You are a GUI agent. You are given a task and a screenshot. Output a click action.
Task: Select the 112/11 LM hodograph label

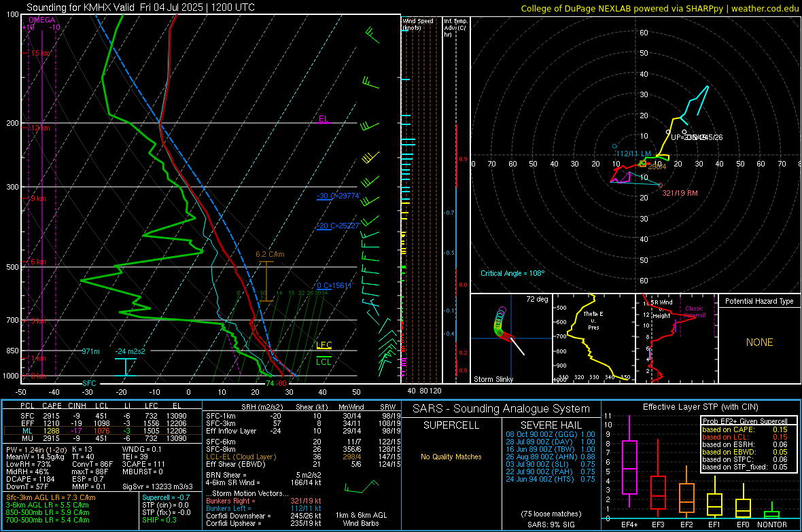point(633,154)
